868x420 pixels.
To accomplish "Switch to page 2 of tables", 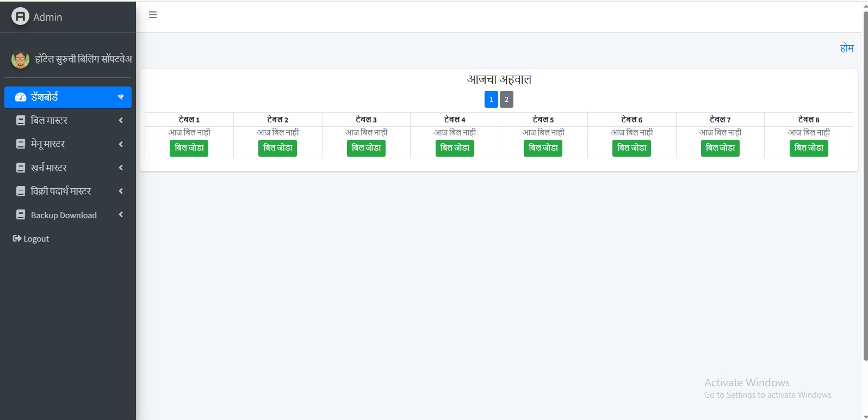I will pyautogui.click(x=506, y=99).
